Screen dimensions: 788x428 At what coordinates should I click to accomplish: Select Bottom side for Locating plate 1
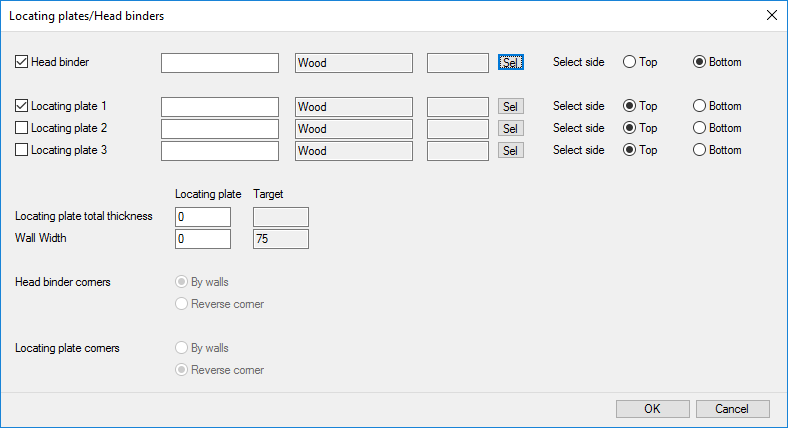point(700,106)
